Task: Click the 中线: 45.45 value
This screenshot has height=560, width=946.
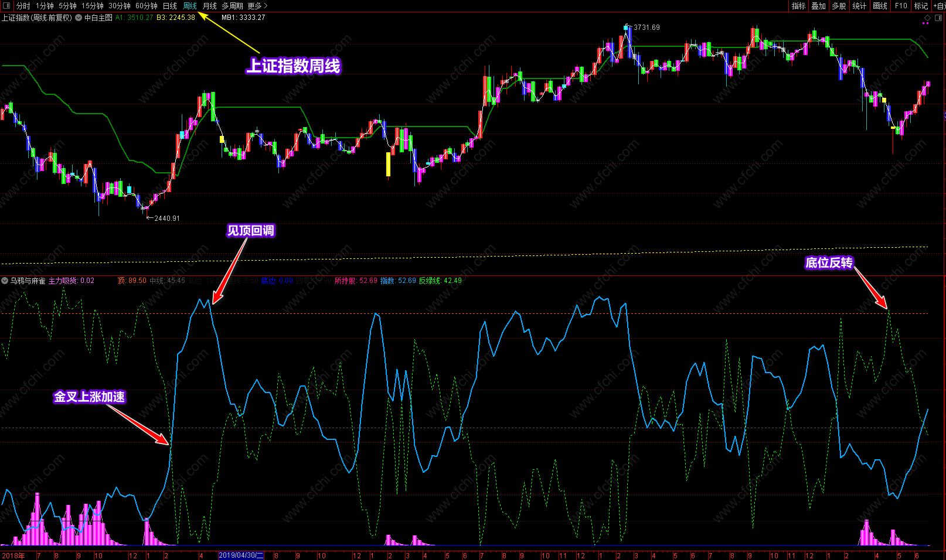Action: click(167, 281)
